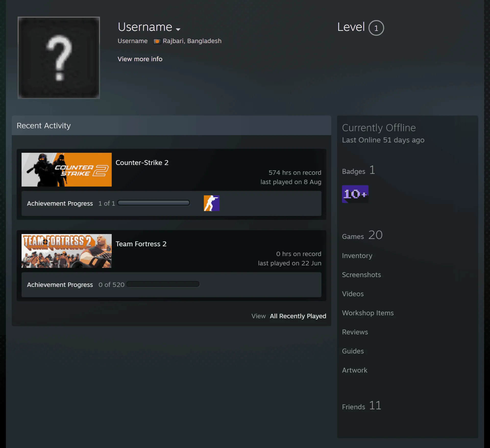Click the 10+ games badge icon
This screenshot has height=448, width=490.
pos(355,194)
